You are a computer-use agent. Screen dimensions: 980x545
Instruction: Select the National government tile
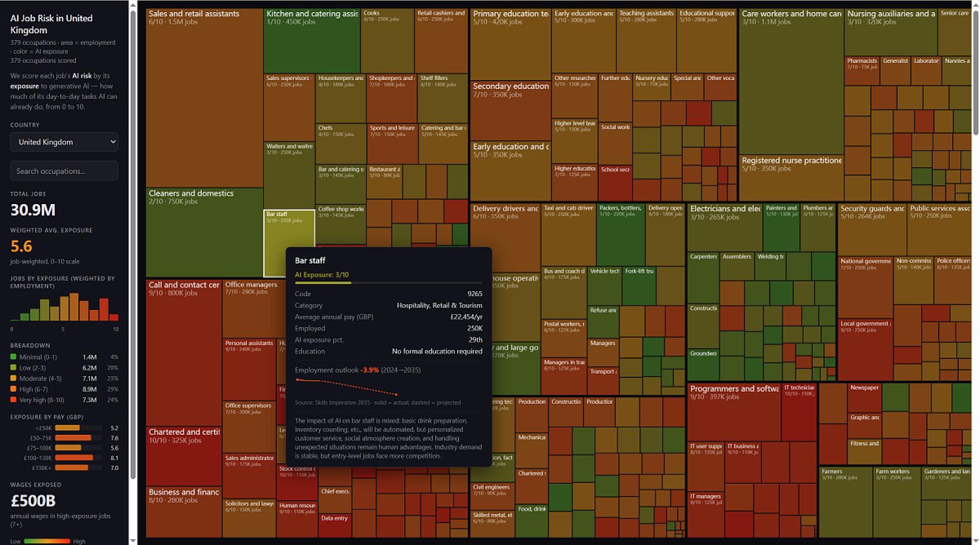point(865,287)
